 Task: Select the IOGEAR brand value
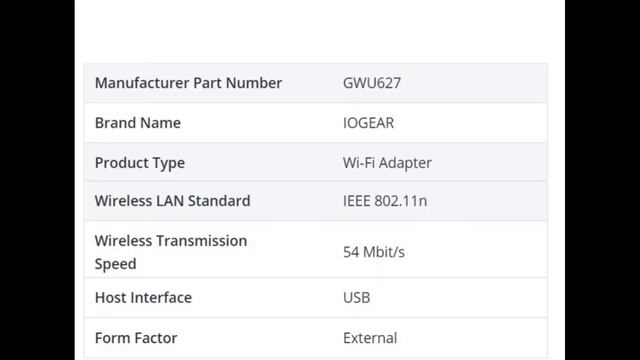(x=369, y=123)
